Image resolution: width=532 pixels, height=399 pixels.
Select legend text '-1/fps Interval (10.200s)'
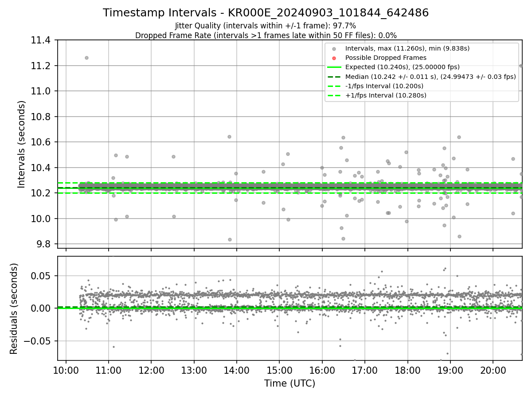coord(384,86)
